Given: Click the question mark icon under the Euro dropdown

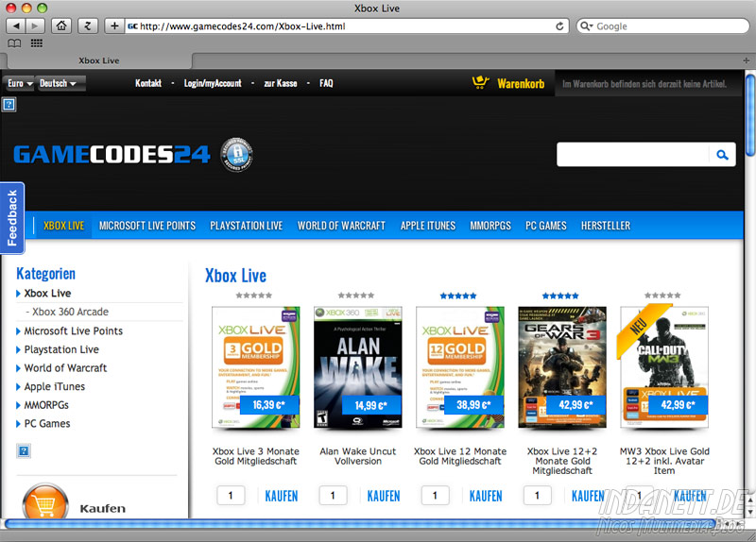Looking at the screenshot, I should [9, 105].
